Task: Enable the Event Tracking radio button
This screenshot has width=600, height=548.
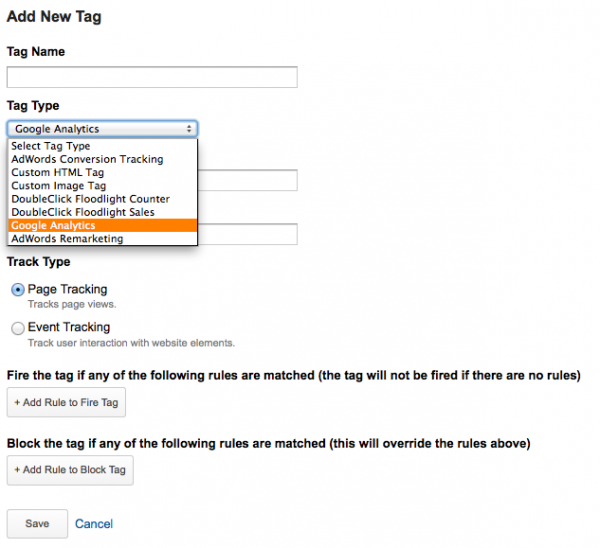Action: click(18, 328)
